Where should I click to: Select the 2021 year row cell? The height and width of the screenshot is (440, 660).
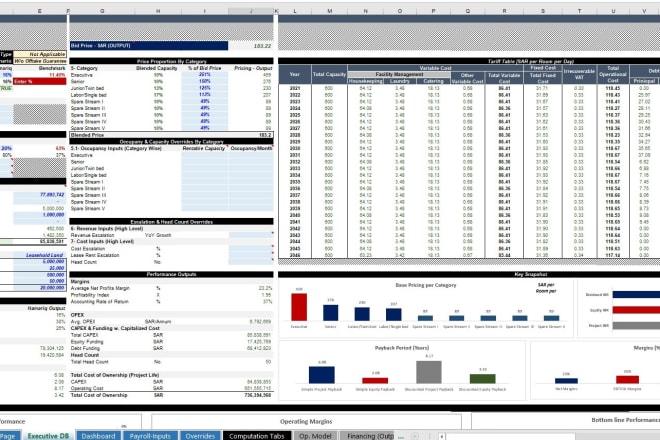295,88
